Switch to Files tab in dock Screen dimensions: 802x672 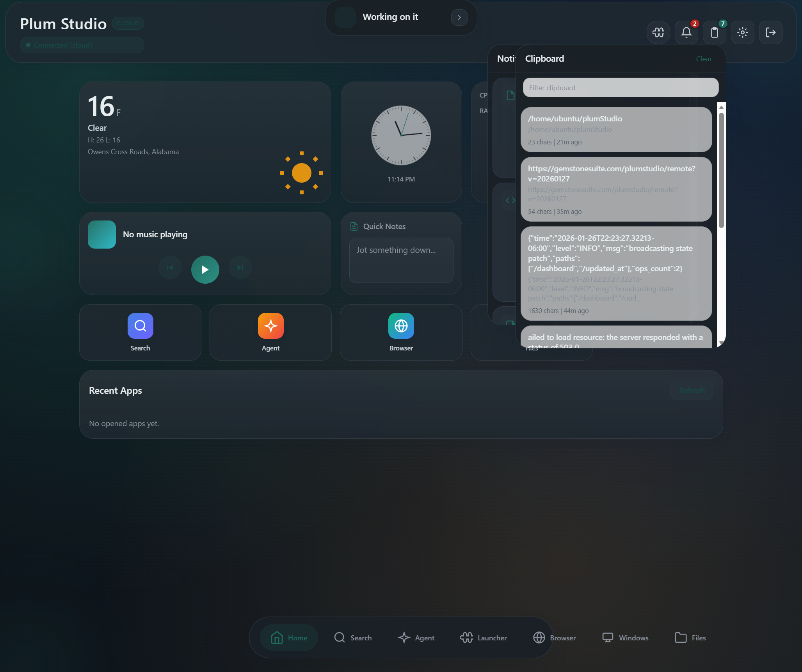point(690,638)
